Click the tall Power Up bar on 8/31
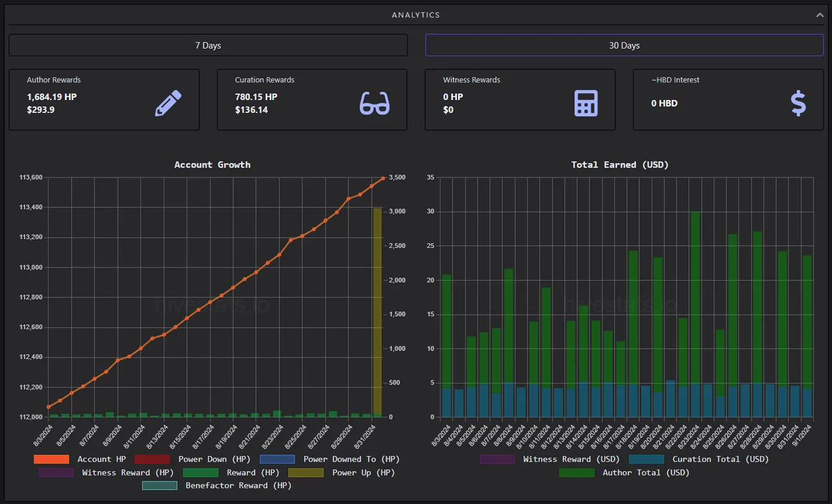832x504 pixels. 378,312
